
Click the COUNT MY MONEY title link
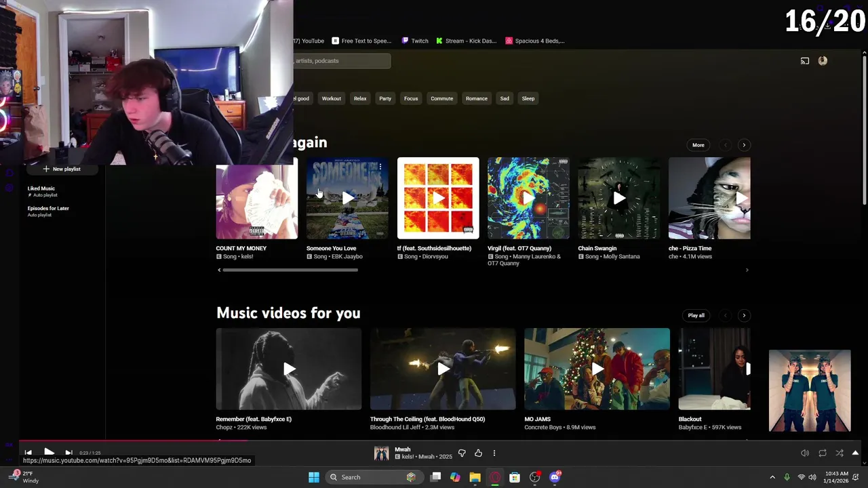point(241,248)
